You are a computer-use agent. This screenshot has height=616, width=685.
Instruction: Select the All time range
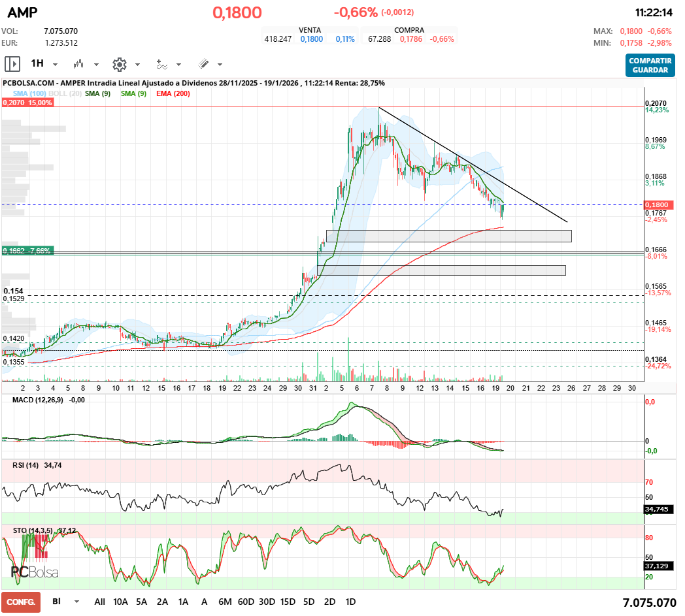pos(99,602)
